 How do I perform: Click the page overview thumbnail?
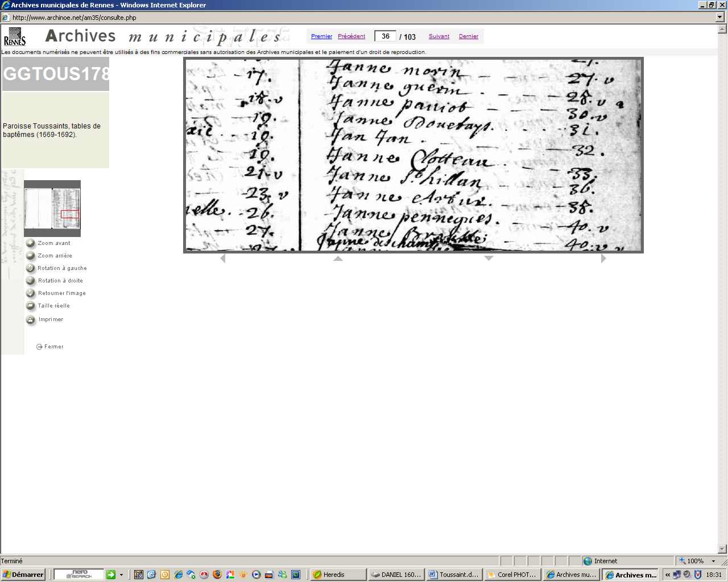pos(52,209)
